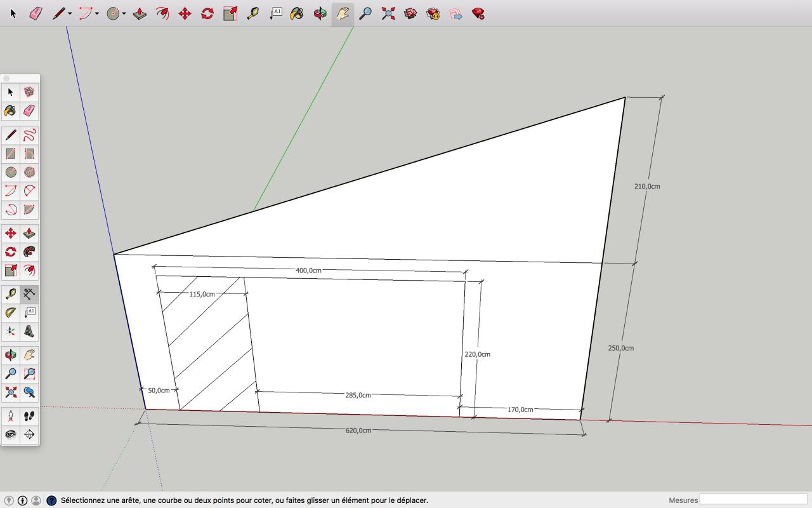812x508 pixels.
Task: Pick the Tape Measure tool in the top toolbar
Action: coord(252,13)
